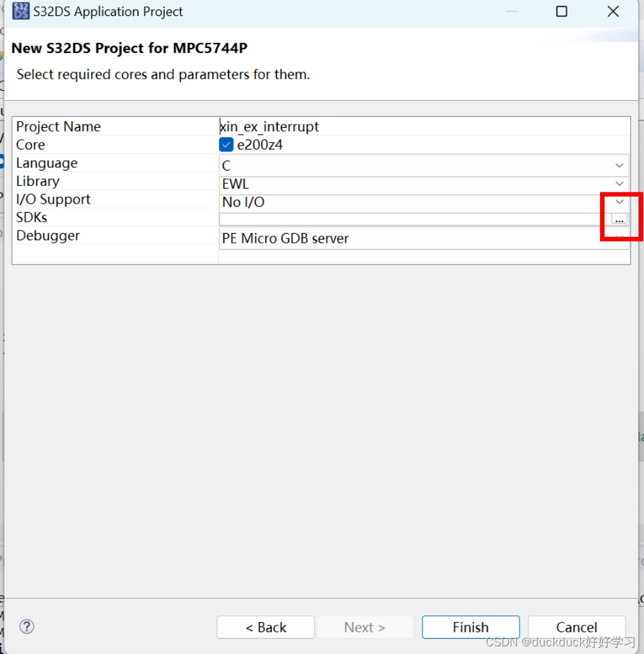Click heading New S32DS Project for MPC5744P
Screen dimensions: 644x654
tap(129, 48)
